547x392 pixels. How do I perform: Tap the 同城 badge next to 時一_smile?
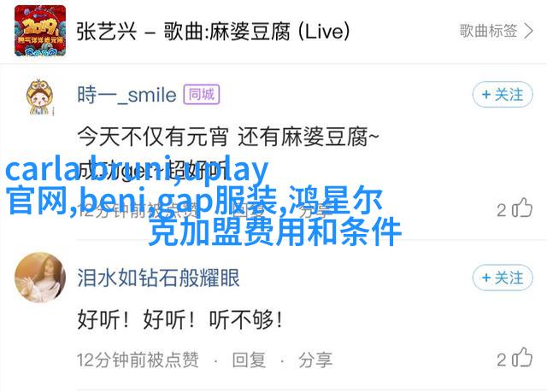point(202,95)
